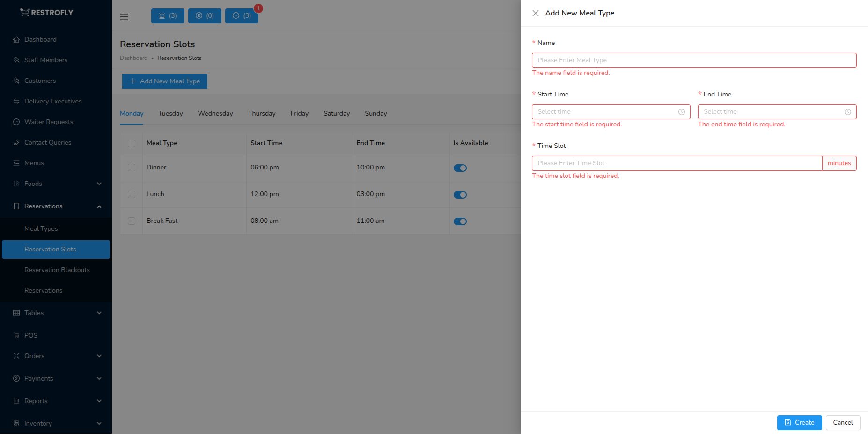868x434 pixels.
Task: Disable the Dinner availability toggle
Action: pos(460,168)
